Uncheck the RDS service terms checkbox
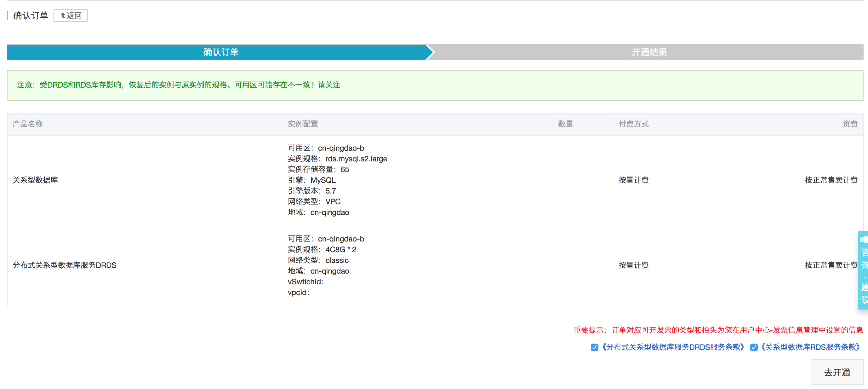The width and height of the screenshot is (868, 389). (754, 347)
